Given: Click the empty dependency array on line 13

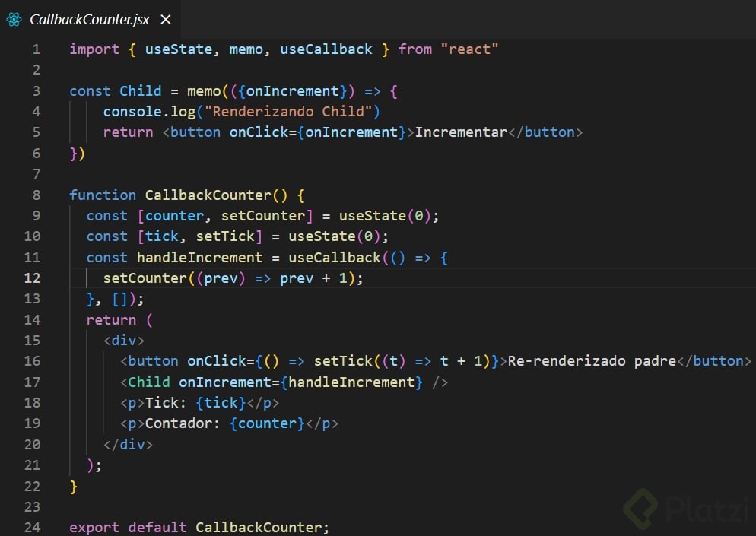Looking at the screenshot, I should tap(119, 300).
